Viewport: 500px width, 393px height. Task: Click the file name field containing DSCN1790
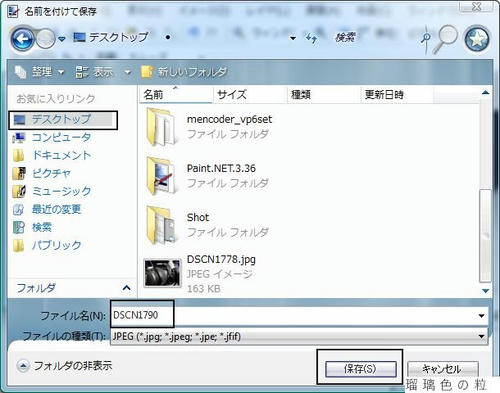(299, 315)
